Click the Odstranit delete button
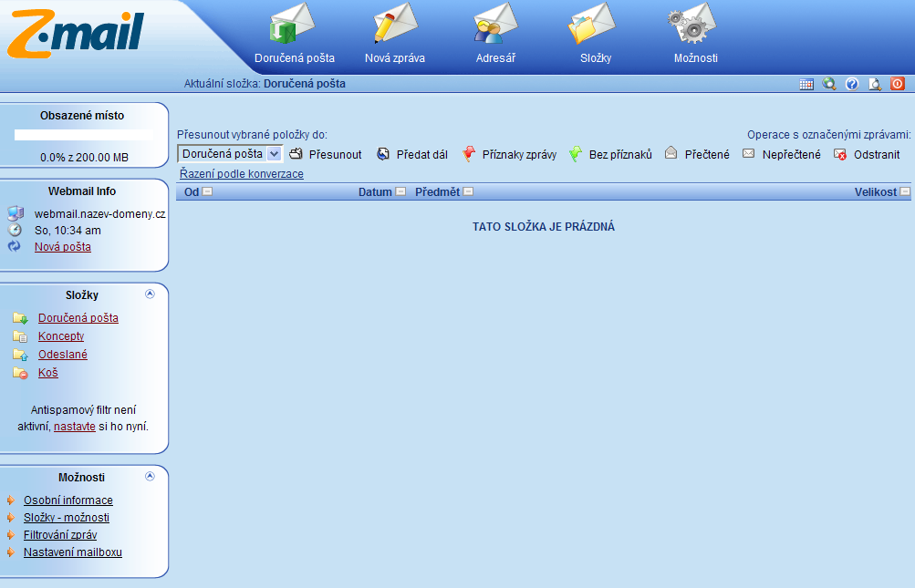The height and width of the screenshot is (588, 915). 867,155
